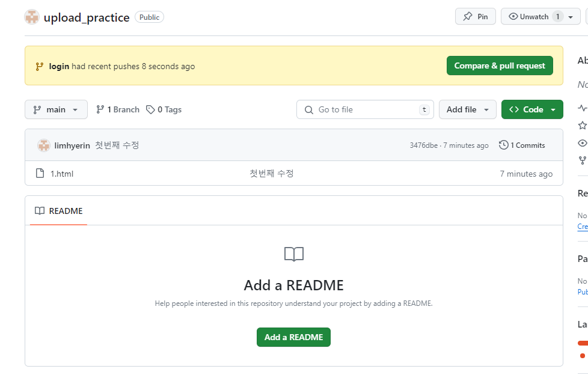Open the upload_practice repository title link

pyautogui.click(x=87, y=17)
